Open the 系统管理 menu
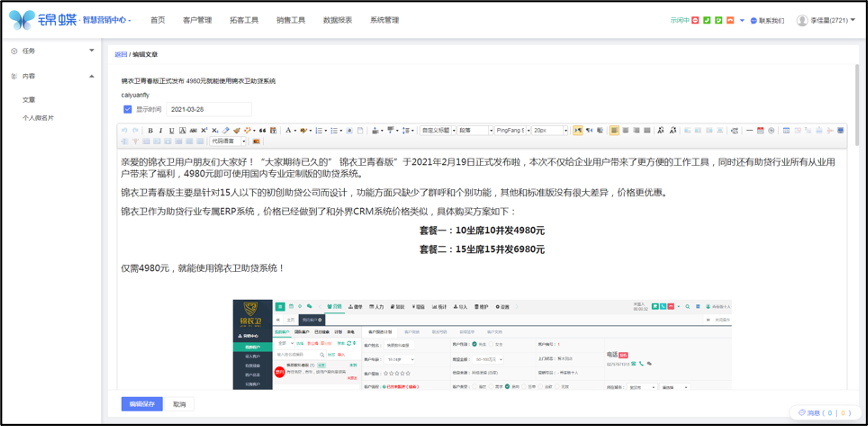Viewport: 868px width, 427px height. point(385,20)
